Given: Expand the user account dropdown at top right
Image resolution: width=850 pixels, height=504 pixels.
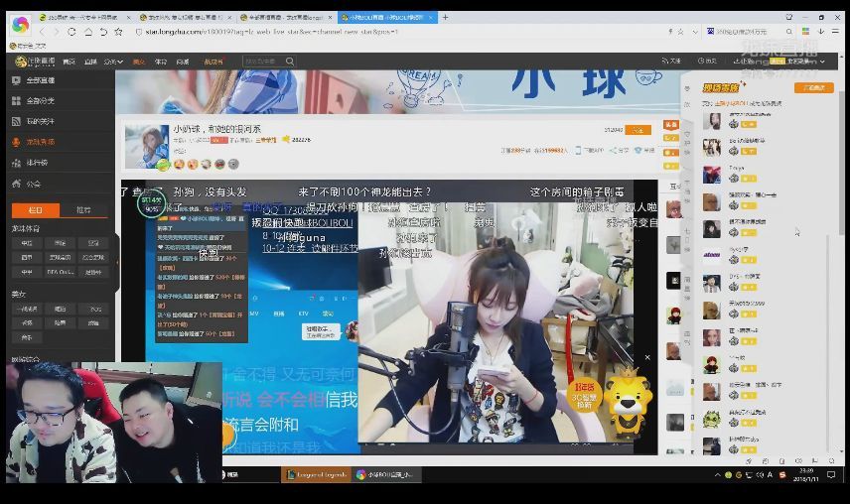Looking at the screenshot, I should (x=822, y=62).
